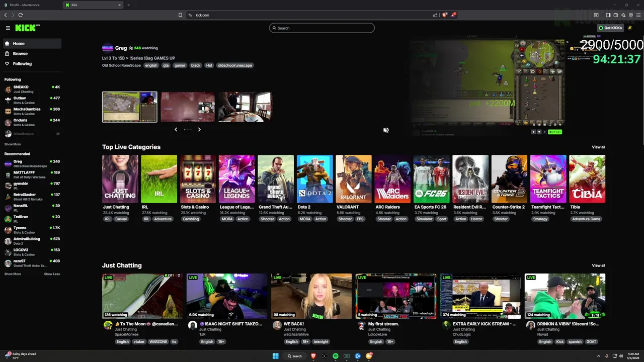
Task: Select the third featured stream thumbnail
Action: pos(245,107)
